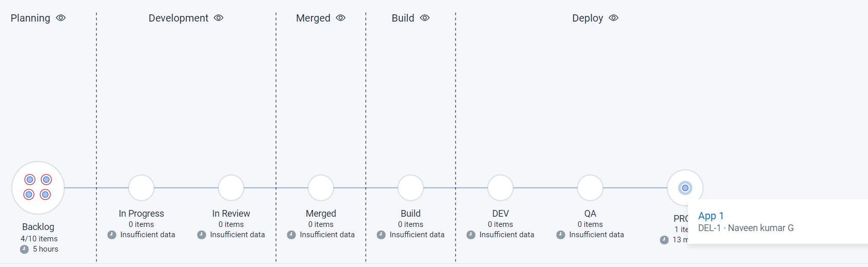Click the blue item dot in PROD stage

point(685,188)
